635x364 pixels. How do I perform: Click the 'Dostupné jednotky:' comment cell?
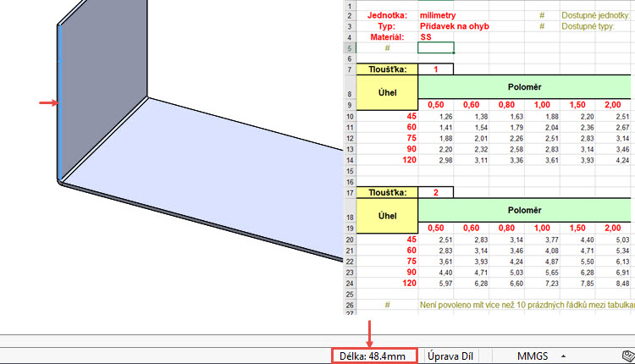596,15
